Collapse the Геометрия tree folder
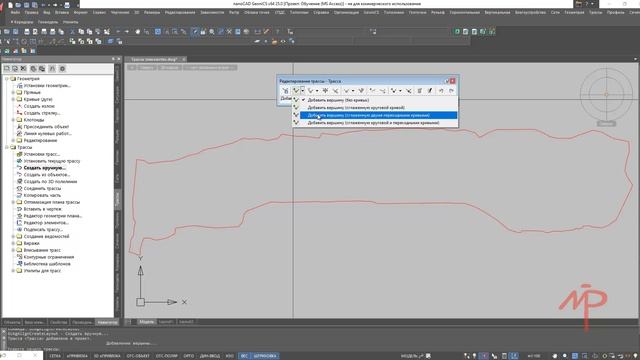Screen dimensions: 640x360 tap(7, 79)
